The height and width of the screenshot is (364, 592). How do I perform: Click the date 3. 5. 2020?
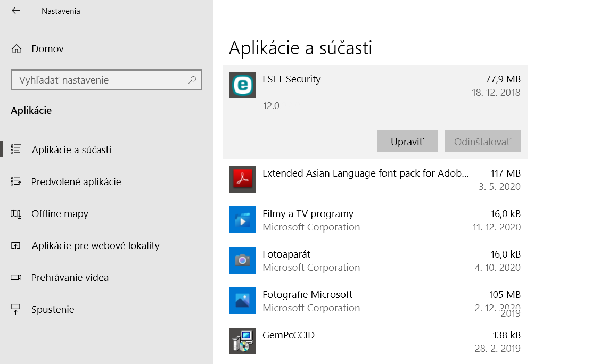click(499, 187)
